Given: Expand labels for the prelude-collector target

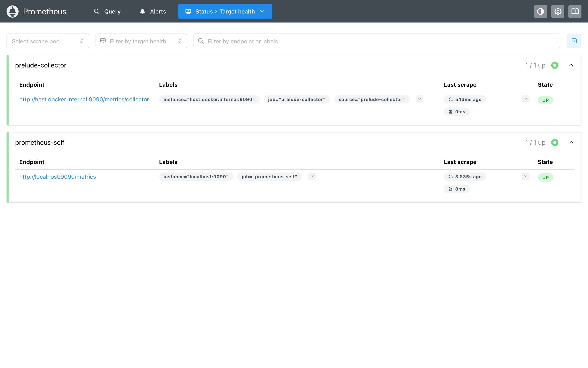Looking at the screenshot, I should (x=420, y=99).
